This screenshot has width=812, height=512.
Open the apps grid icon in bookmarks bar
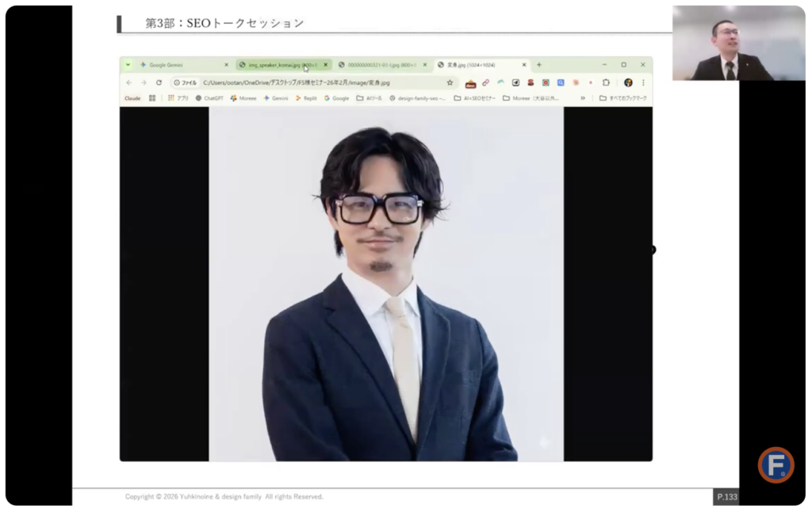(x=152, y=98)
